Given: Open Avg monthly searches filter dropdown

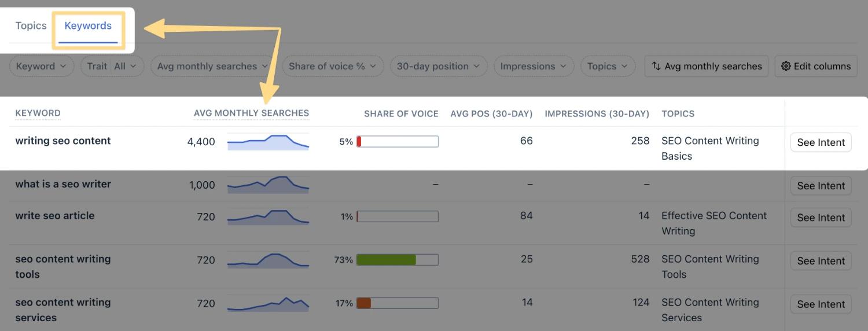Looking at the screenshot, I should point(213,67).
